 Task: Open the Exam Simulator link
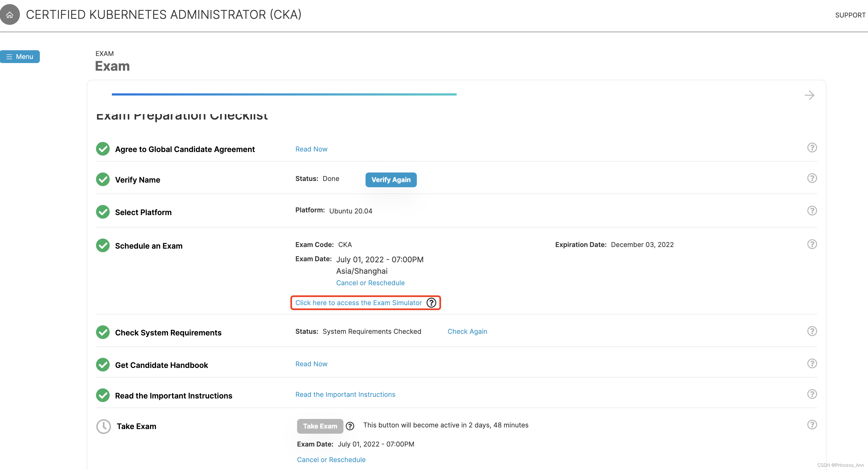[x=358, y=303]
